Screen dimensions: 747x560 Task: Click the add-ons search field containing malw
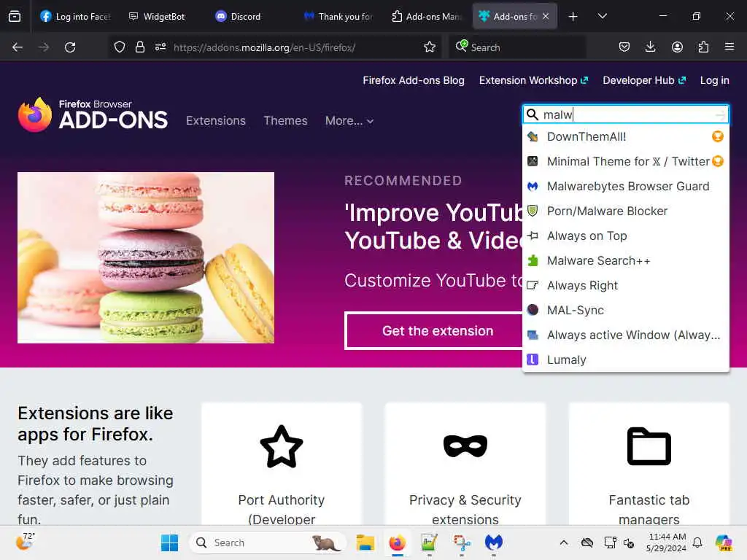point(625,114)
